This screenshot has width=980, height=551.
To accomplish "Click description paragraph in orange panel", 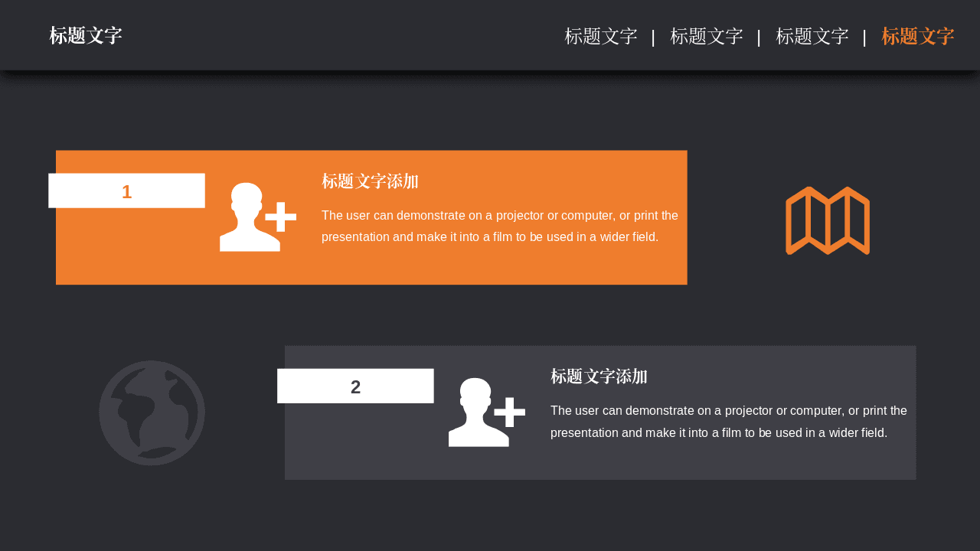I will pos(500,226).
